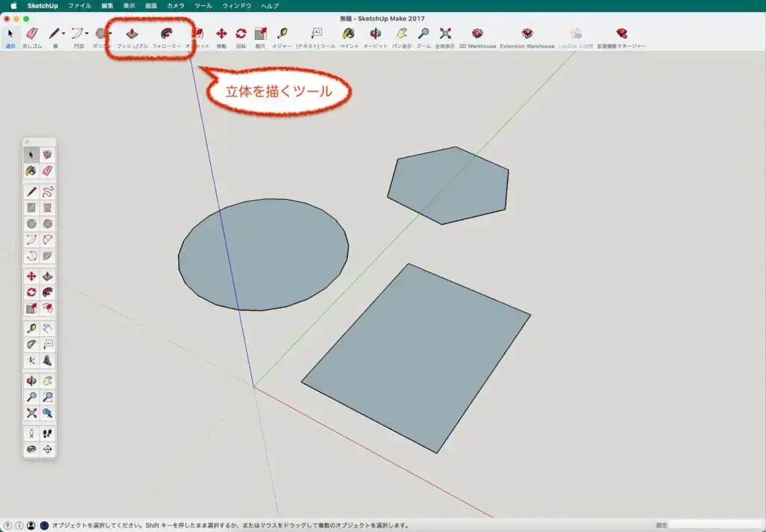This screenshot has height=532, width=766.
Task: Select the Zoom Window tool in the palette
Action: (47, 397)
